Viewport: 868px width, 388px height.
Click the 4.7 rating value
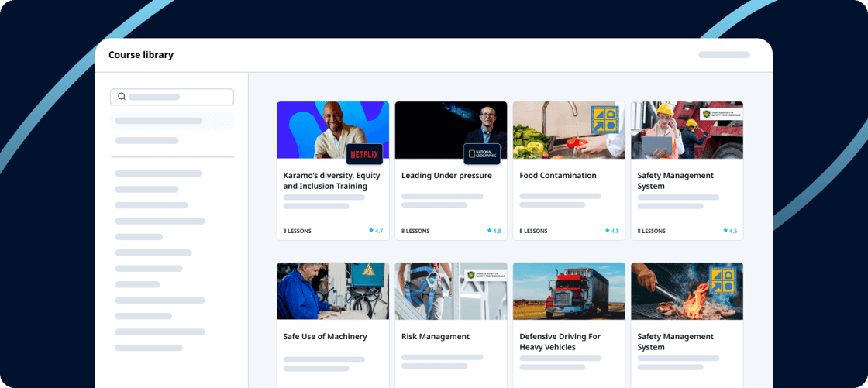(379, 231)
